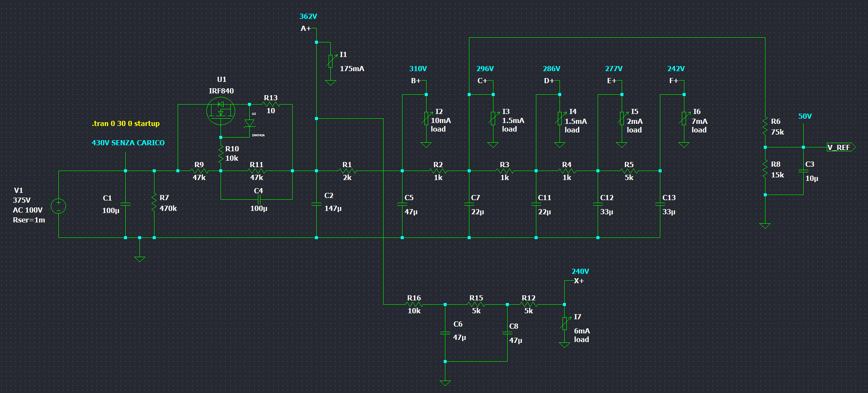The height and width of the screenshot is (393, 868).
Task: Select the I6 7mA load symbol
Action: pos(684,118)
